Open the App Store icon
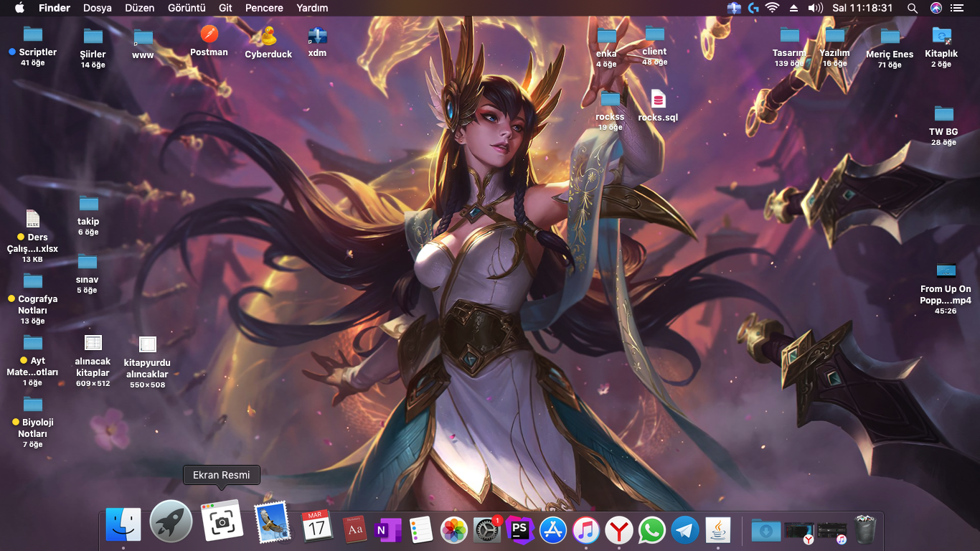The height and width of the screenshot is (551, 980). [x=553, y=530]
